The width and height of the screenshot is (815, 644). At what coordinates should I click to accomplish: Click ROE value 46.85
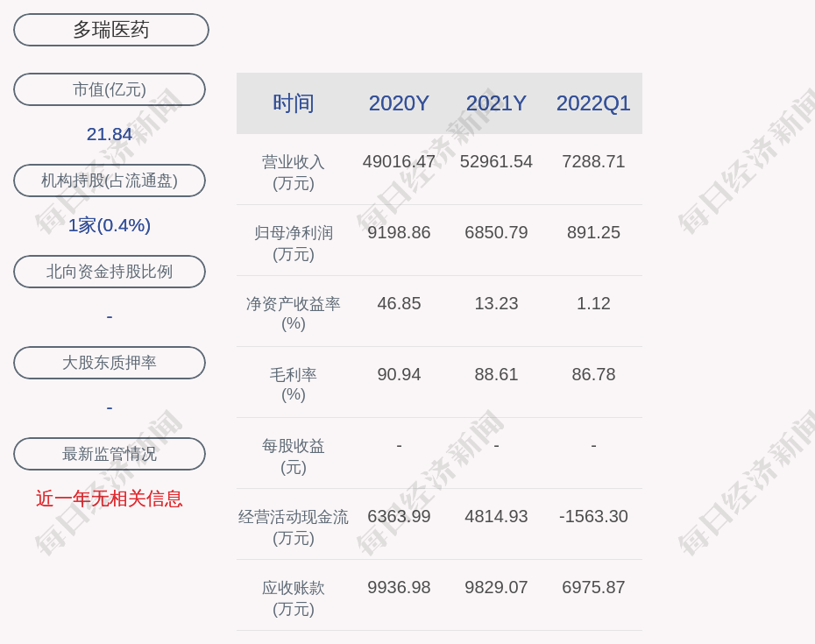coord(399,303)
